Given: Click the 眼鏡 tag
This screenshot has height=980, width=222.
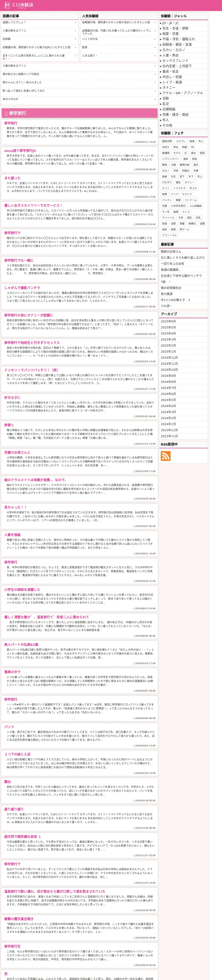Looking at the screenshot, I should coord(178,200).
